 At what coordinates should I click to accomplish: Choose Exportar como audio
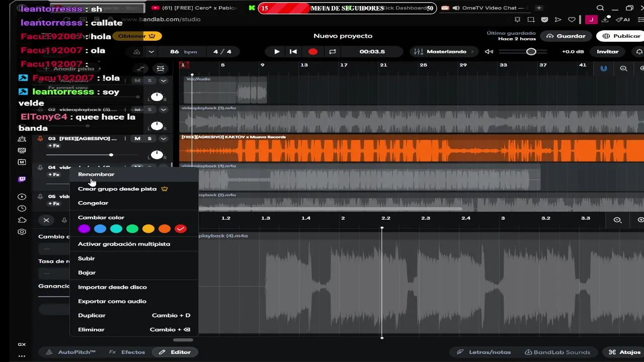pyautogui.click(x=134, y=301)
